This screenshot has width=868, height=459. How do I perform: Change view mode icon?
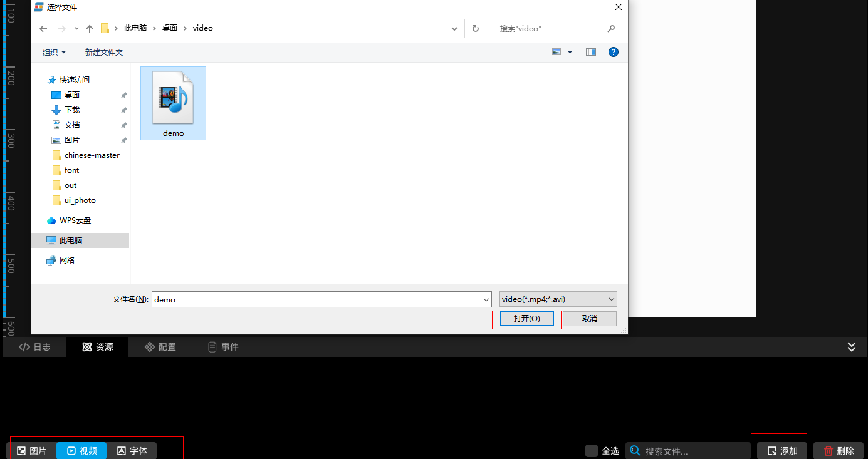tap(557, 52)
